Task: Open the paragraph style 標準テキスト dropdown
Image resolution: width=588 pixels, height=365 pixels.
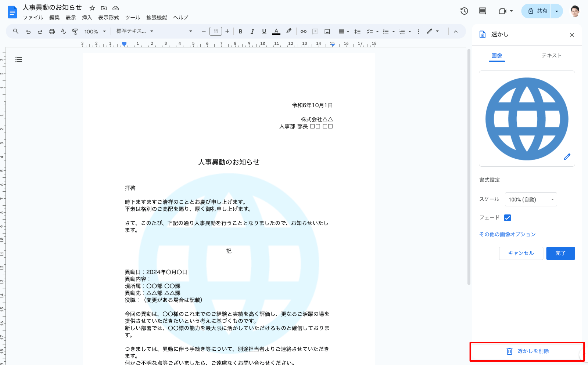Action: pyautogui.click(x=135, y=32)
